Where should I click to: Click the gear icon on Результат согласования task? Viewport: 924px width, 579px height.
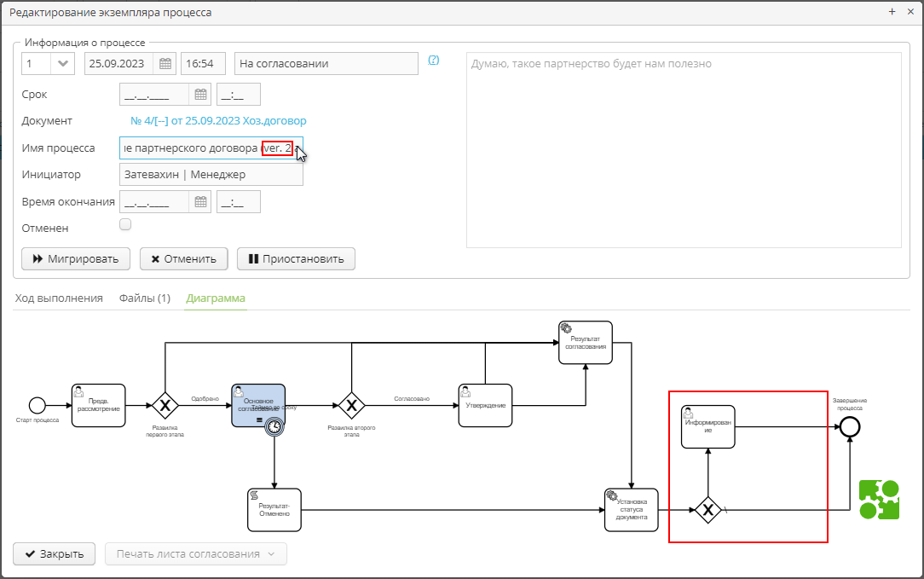[x=564, y=327]
